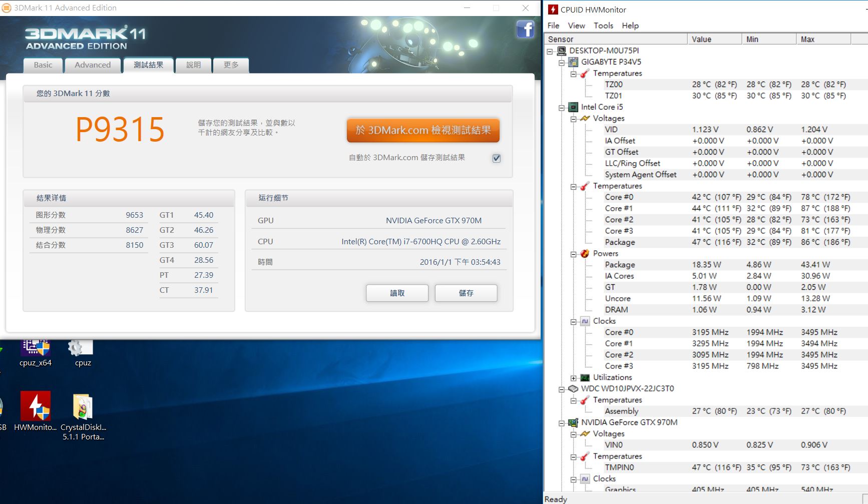Select the CrystalDiskInfo Portable desktop icon
This screenshot has height=504, width=868.
[x=83, y=417]
